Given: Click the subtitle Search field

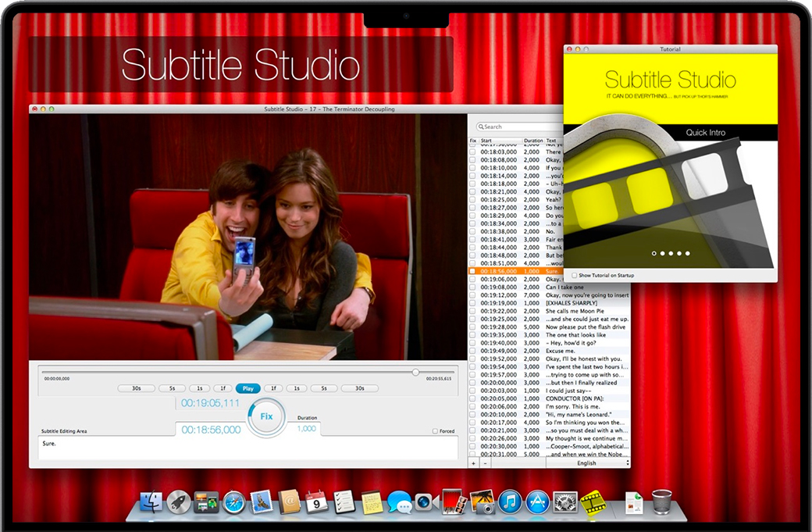Looking at the screenshot, I should [x=515, y=127].
